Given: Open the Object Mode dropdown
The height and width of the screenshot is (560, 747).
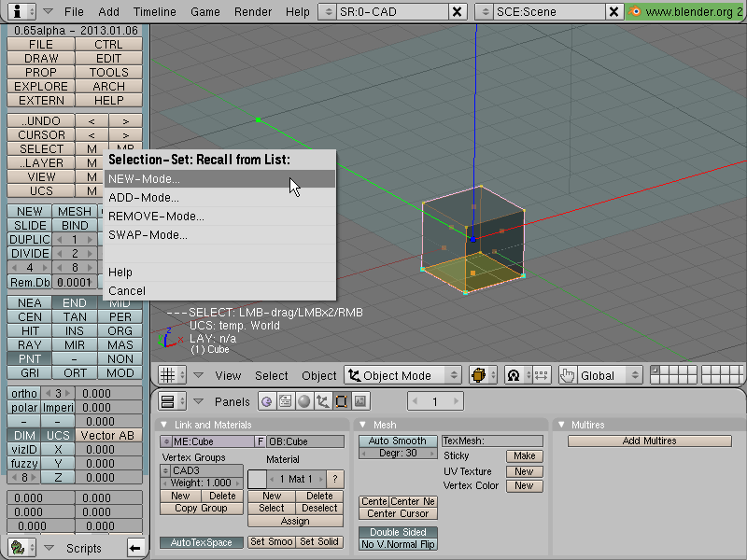Looking at the screenshot, I should click(402, 375).
